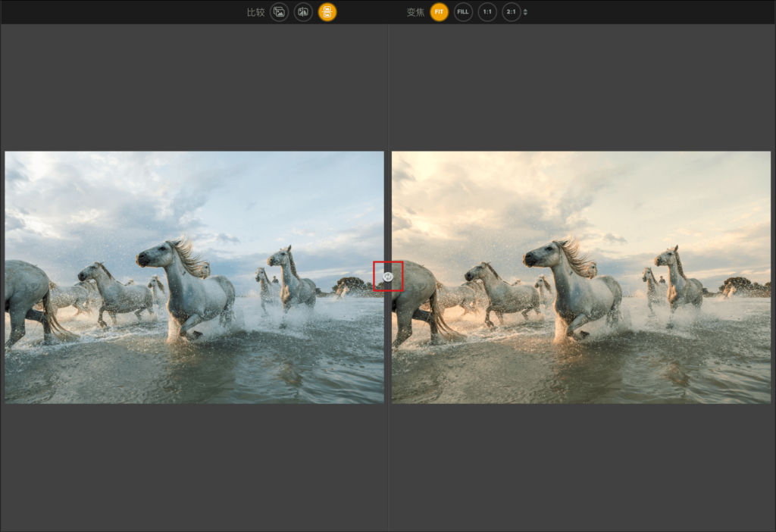Select the right warm-toned horse photo
This screenshot has height=532, width=776.
coord(581,277)
